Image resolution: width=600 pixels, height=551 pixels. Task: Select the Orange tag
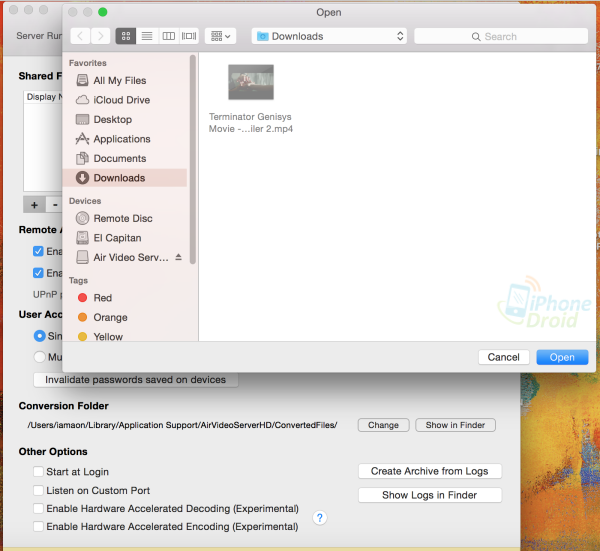(x=126, y=317)
